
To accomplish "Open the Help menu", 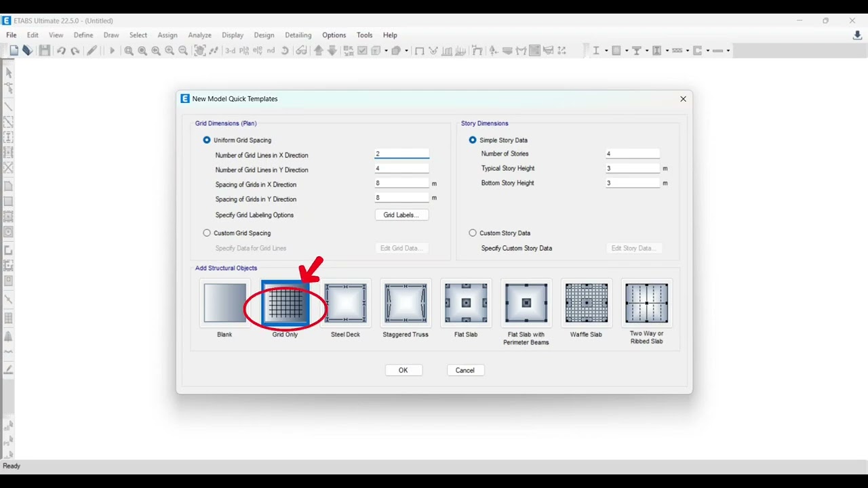I will click(x=390, y=35).
